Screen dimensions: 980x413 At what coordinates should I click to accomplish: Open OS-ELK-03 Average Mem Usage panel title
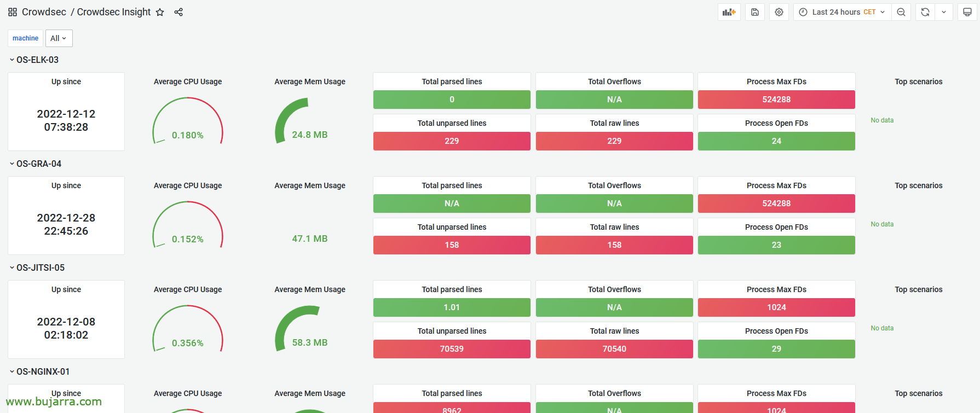[x=310, y=82]
